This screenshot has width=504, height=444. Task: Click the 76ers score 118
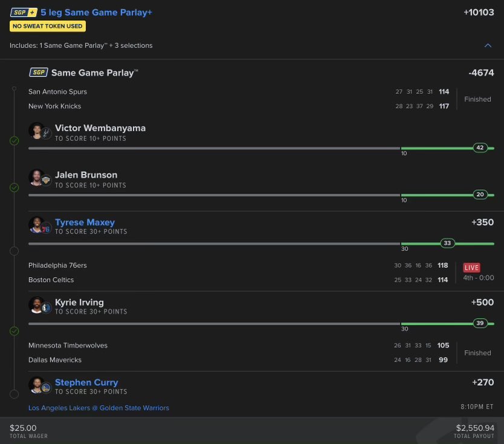pos(442,266)
